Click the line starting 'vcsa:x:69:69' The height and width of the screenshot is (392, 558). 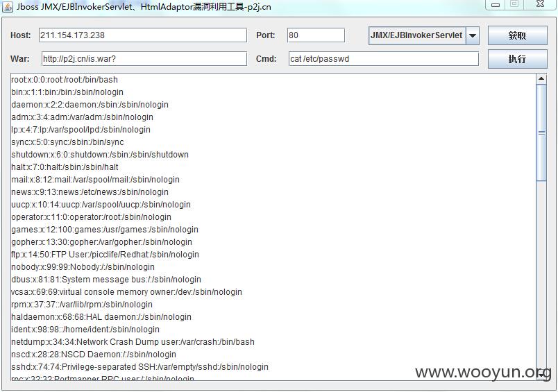pyautogui.click(x=127, y=292)
